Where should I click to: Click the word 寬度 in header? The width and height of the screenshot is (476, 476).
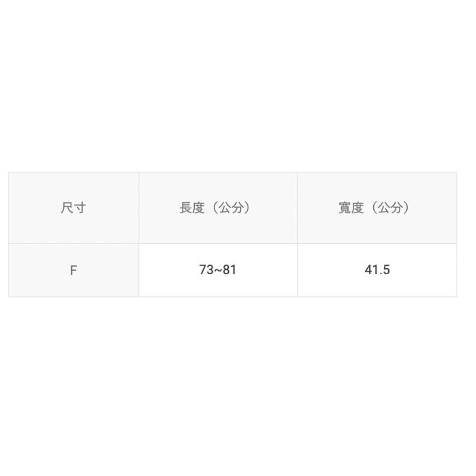(351, 208)
